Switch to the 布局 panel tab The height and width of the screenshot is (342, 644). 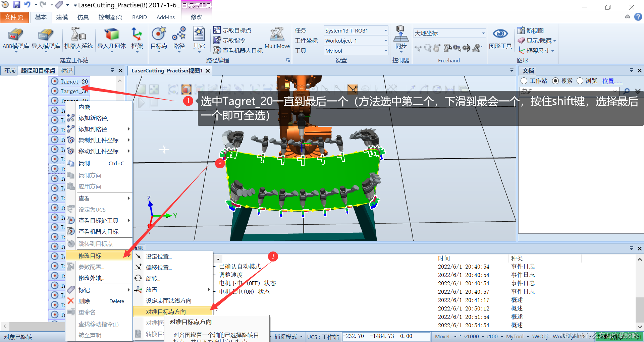[10, 70]
